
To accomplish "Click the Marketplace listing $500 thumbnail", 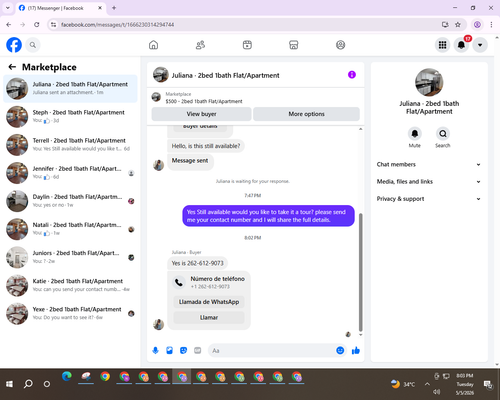I will click(x=156, y=97).
